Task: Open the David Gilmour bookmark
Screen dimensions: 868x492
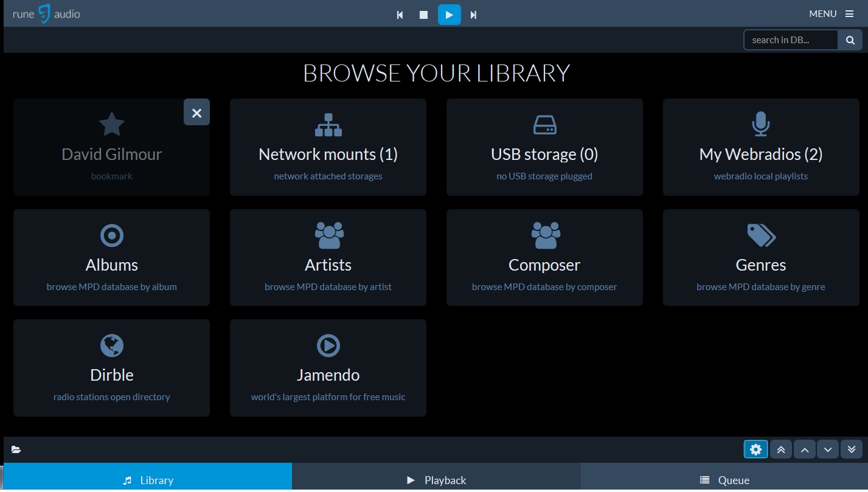Action: click(x=111, y=147)
